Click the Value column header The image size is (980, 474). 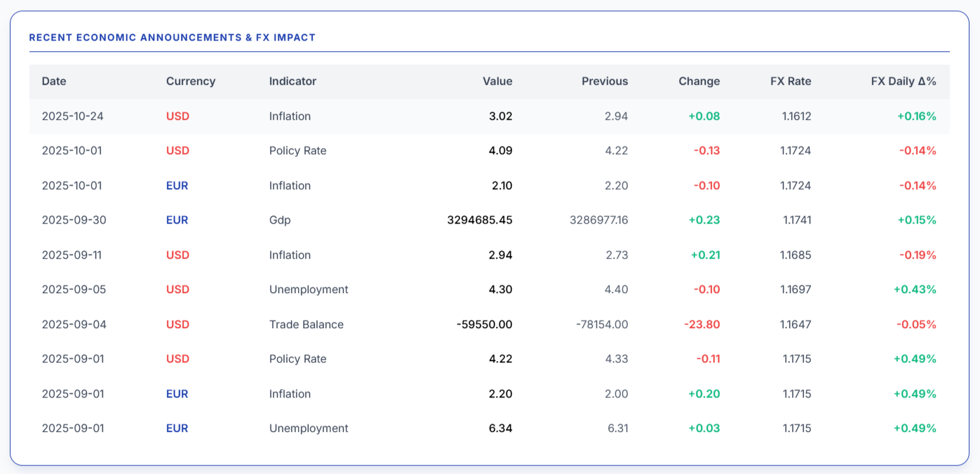[x=498, y=81]
